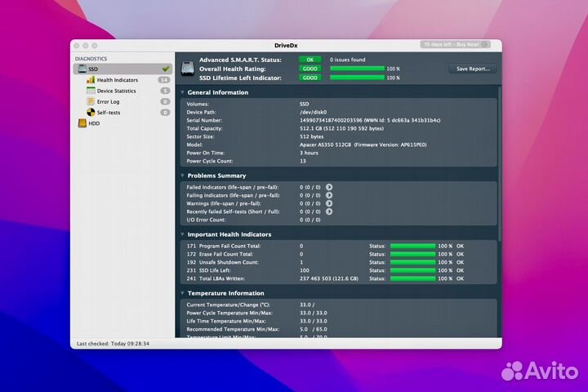Click the trial days left Buy Now button
Screen dimensions: 588x392
pos(455,45)
